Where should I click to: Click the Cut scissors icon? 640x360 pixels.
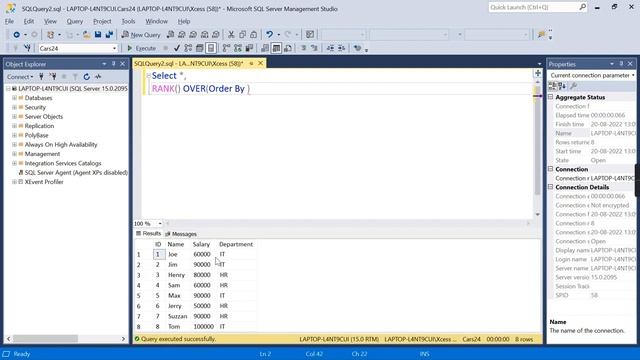[231, 35]
